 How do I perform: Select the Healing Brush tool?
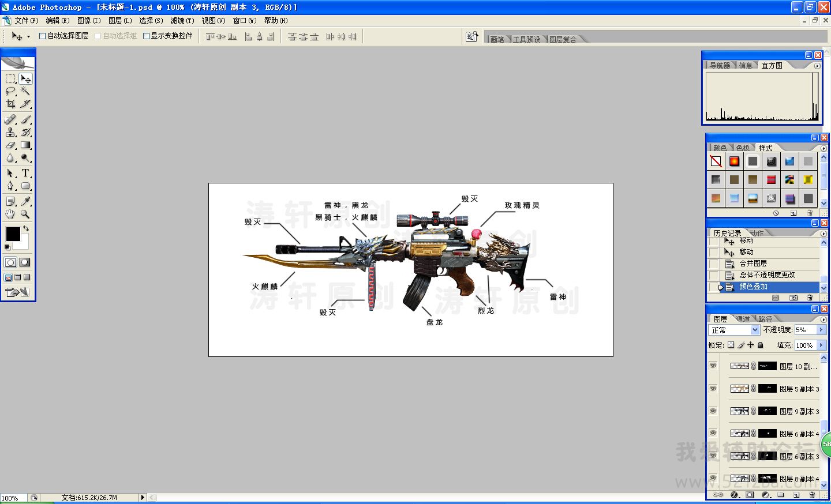pos(10,119)
